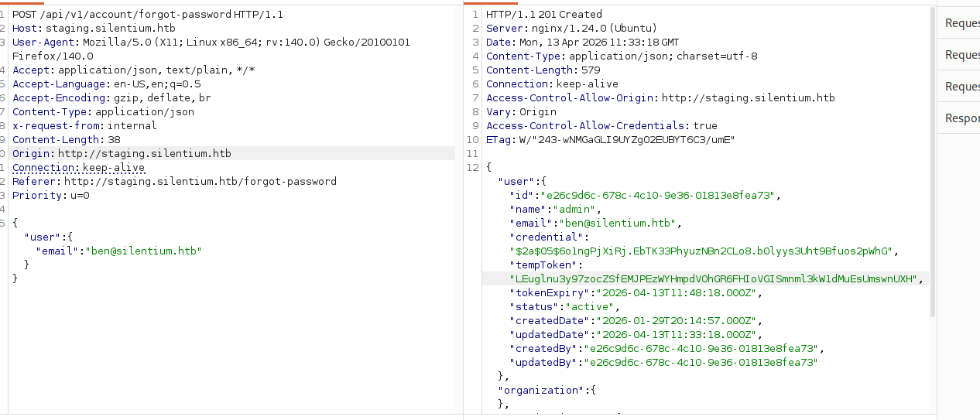Click the "credential": key line
This screenshot has width=980, height=420.
coord(549,237)
